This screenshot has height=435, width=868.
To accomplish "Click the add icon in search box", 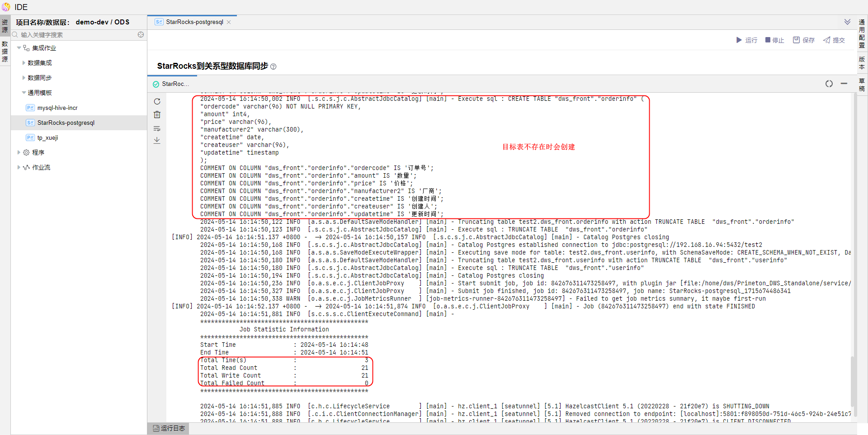I will [141, 35].
